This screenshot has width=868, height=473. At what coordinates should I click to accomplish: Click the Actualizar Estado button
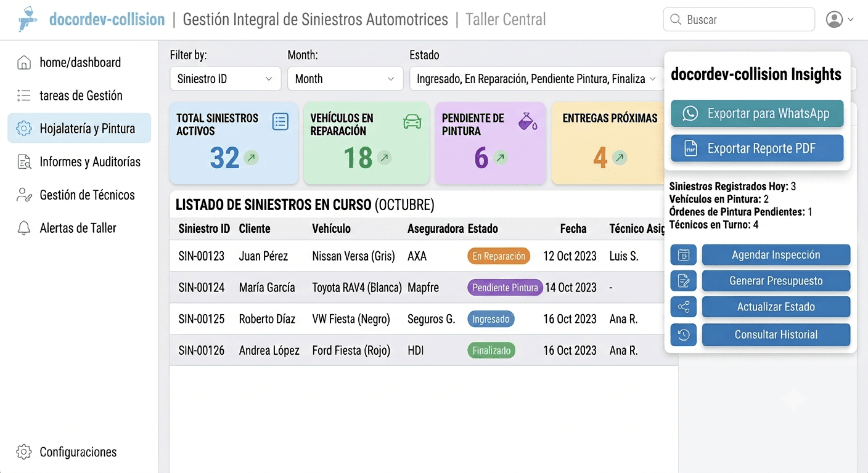(776, 307)
